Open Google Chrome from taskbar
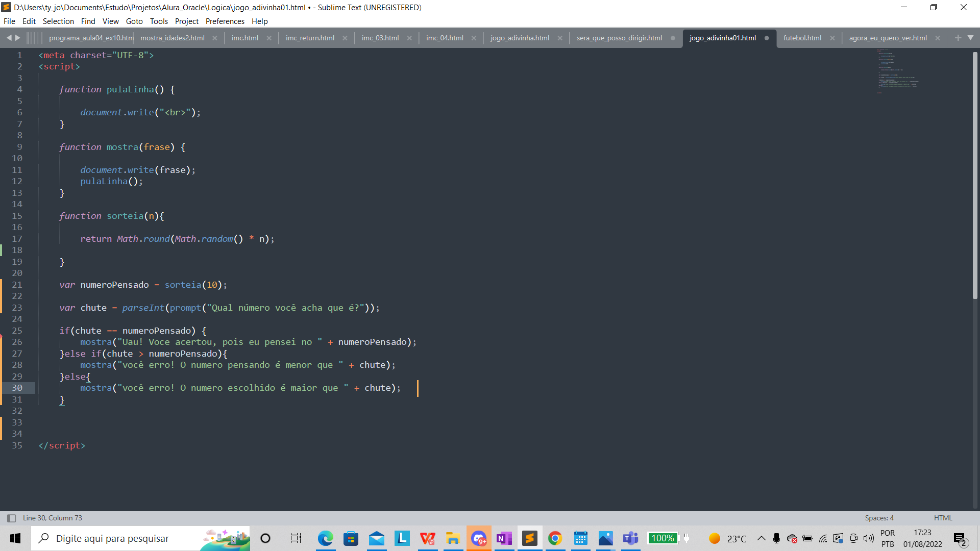This screenshot has width=980, height=551. (555, 538)
